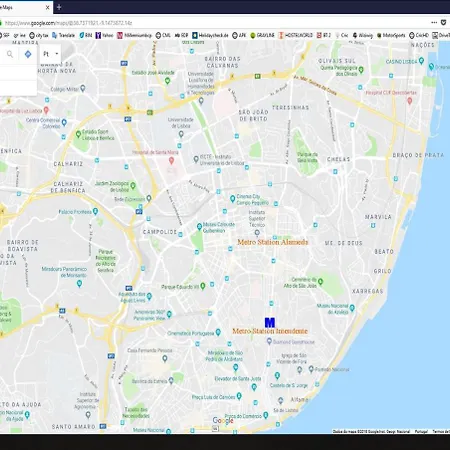Close the Google Maps browser tab
Screen dimensions: 450x450
(47, 7)
